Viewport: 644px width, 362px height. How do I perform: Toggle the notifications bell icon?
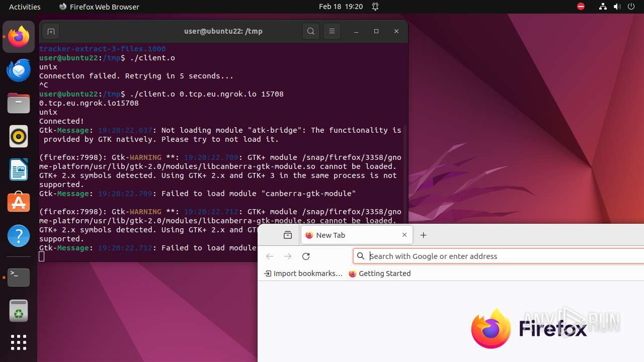[375, 7]
